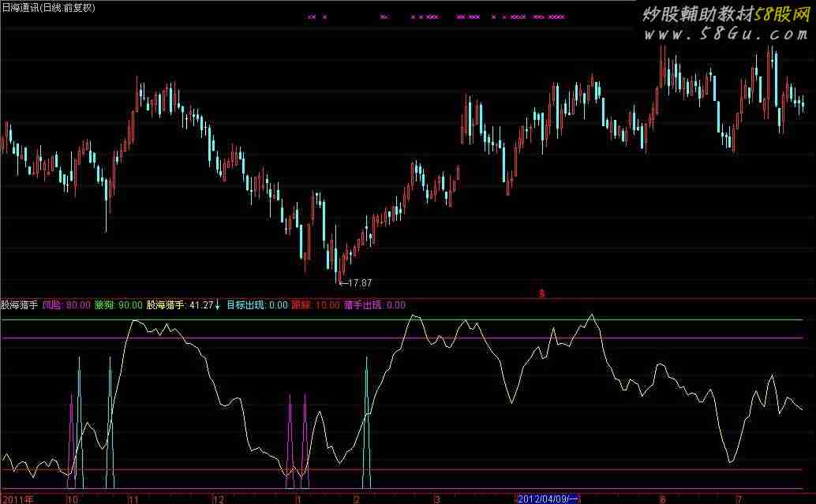Click the last magenta cross marker cluster
Image resolution: width=816 pixels, height=504 pixels.
pyautogui.click(x=556, y=17)
